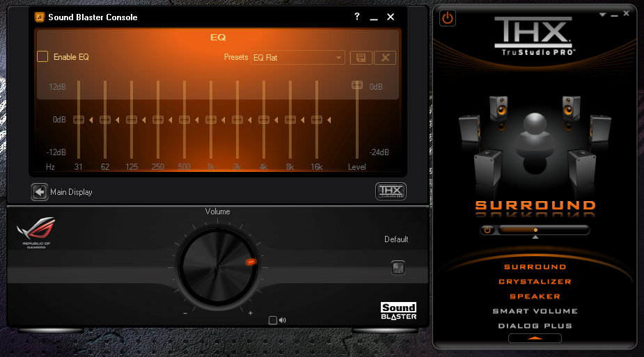Click the THX TruStudio PRO logo
644x357 pixels.
tap(534, 36)
